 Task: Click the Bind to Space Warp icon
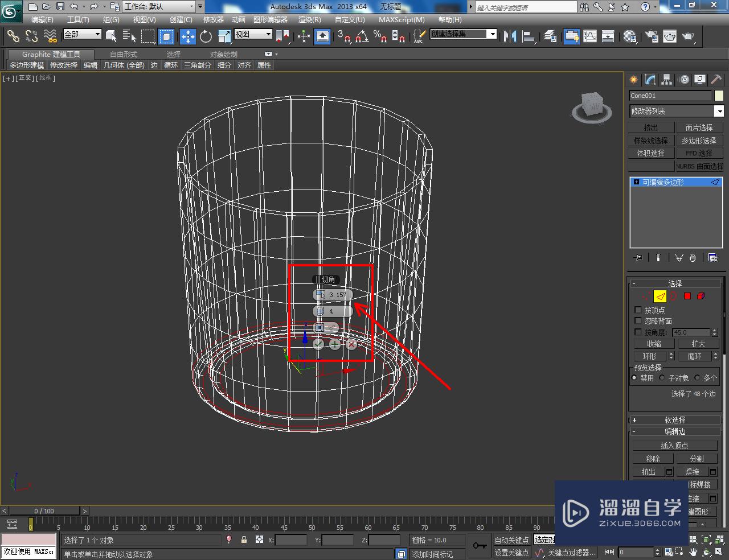tap(51, 36)
